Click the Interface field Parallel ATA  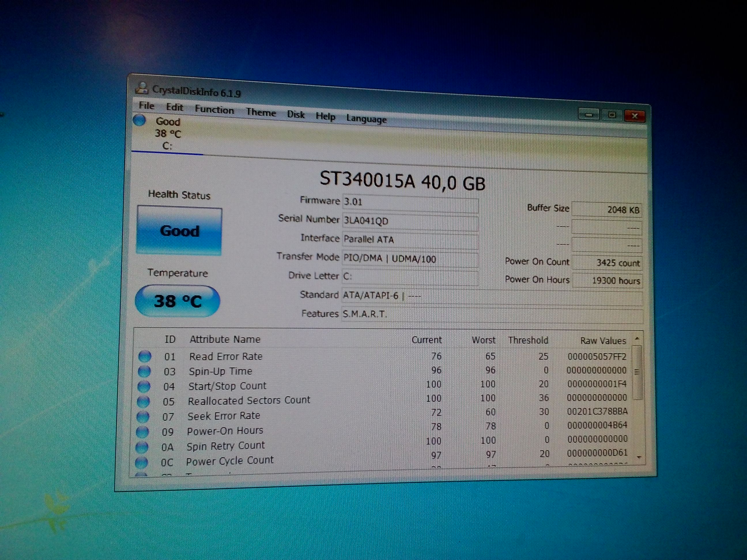pos(410,241)
